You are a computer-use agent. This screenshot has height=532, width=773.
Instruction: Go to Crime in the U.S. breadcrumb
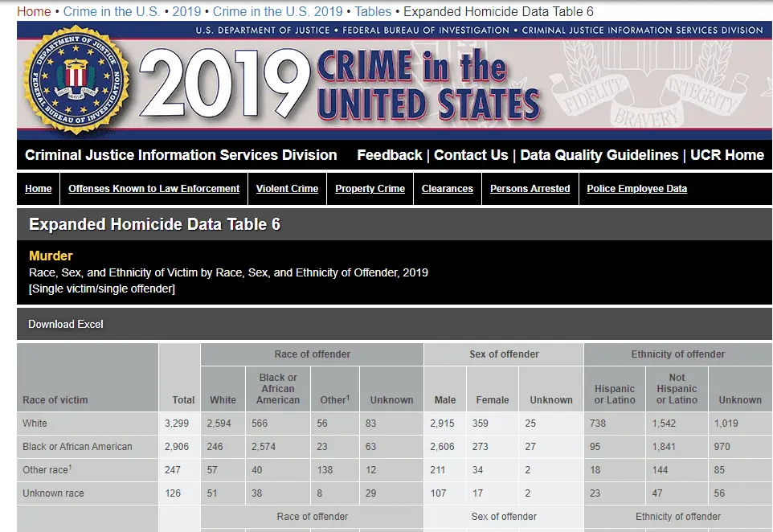[x=111, y=11]
